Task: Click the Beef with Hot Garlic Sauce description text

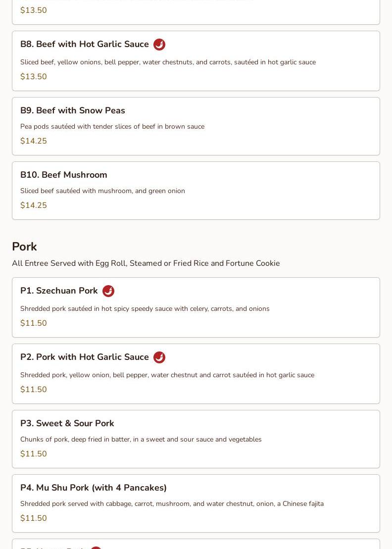Action: pyautogui.click(x=168, y=62)
